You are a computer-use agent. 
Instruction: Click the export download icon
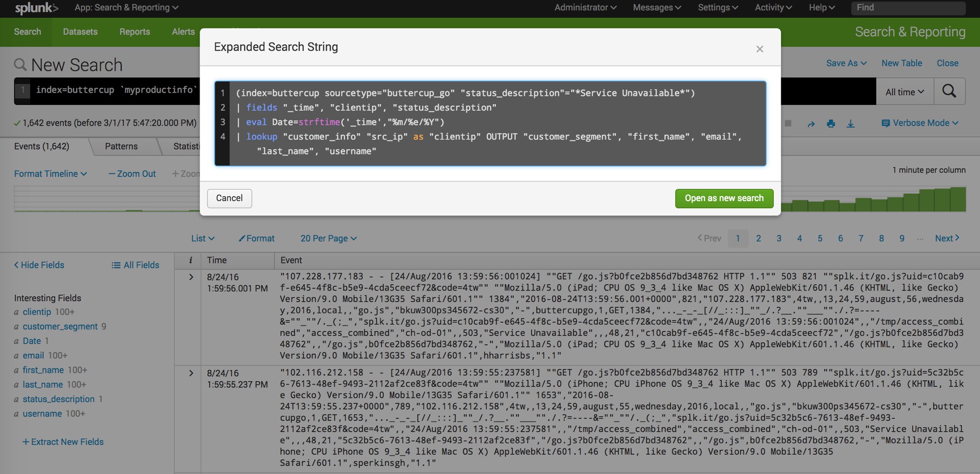coord(850,124)
